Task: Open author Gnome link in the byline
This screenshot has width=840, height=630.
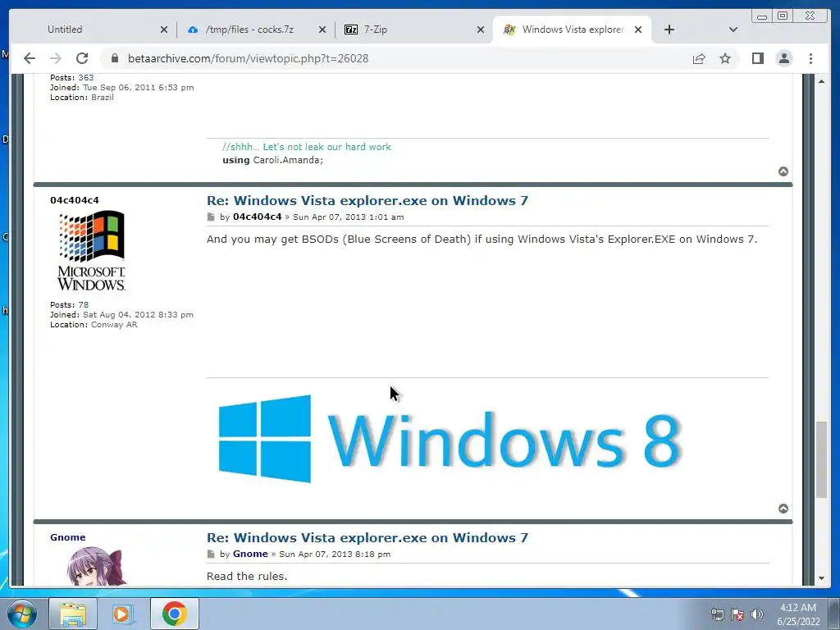Action: click(x=250, y=554)
